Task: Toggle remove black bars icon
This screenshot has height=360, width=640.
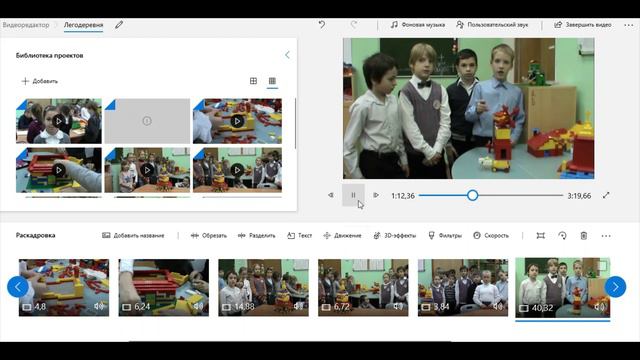Action: click(x=540, y=236)
